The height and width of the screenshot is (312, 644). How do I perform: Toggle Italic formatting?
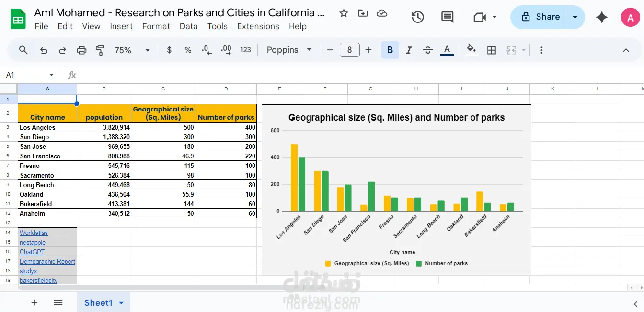pyautogui.click(x=409, y=50)
